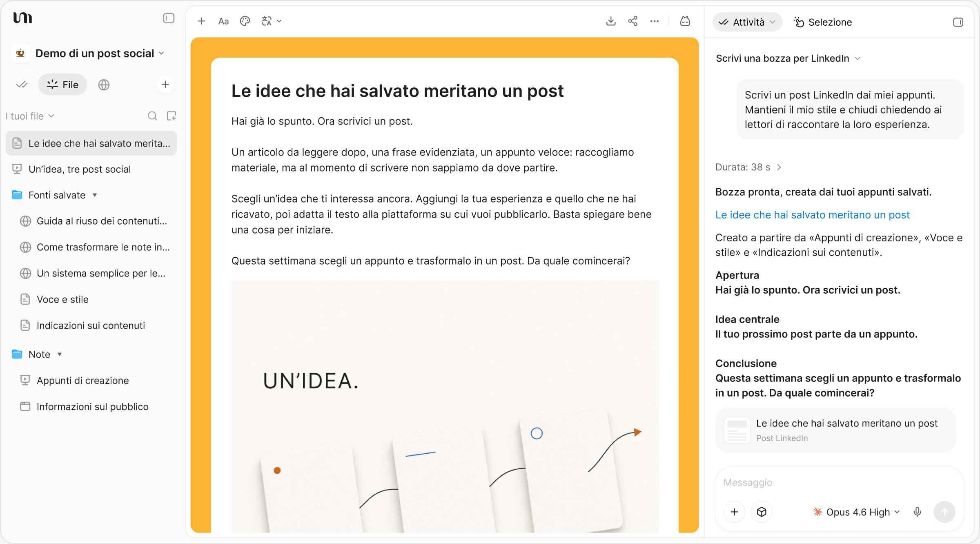Click the Apertura heading in the assistant reply
The width and height of the screenshot is (980, 544).
[737, 275]
